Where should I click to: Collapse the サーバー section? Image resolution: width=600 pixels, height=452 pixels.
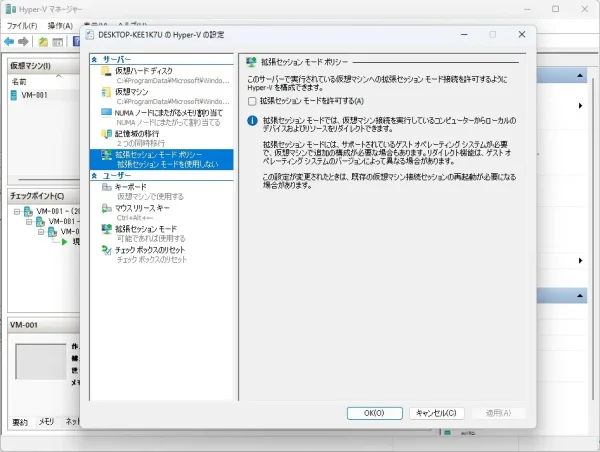[x=94, y=60]
